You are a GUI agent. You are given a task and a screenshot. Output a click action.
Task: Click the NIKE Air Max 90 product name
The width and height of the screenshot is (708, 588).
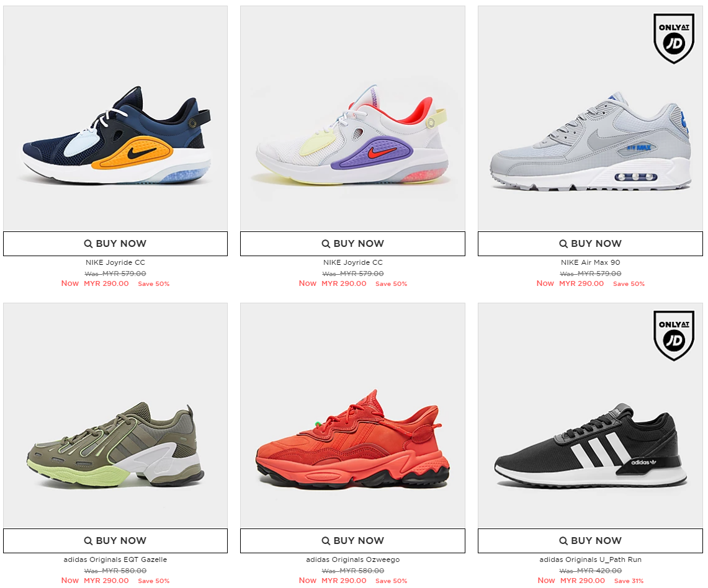coord(590,262)
